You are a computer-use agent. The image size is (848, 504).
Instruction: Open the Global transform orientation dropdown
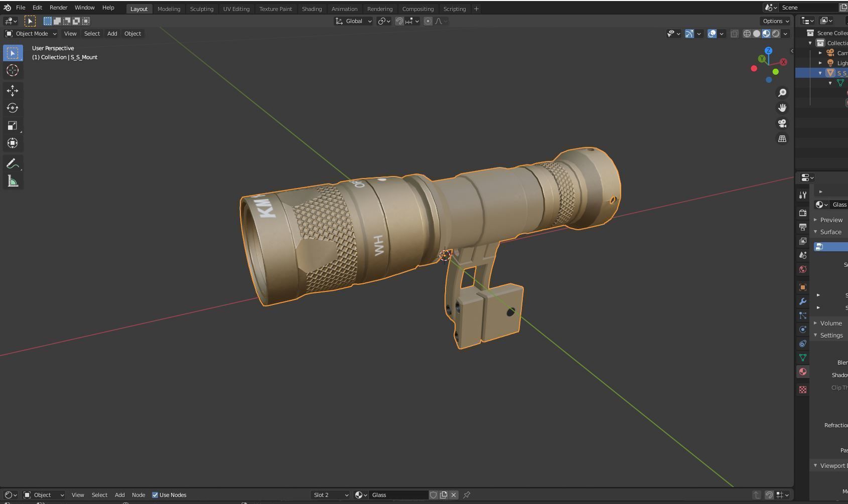coord(353,21)
